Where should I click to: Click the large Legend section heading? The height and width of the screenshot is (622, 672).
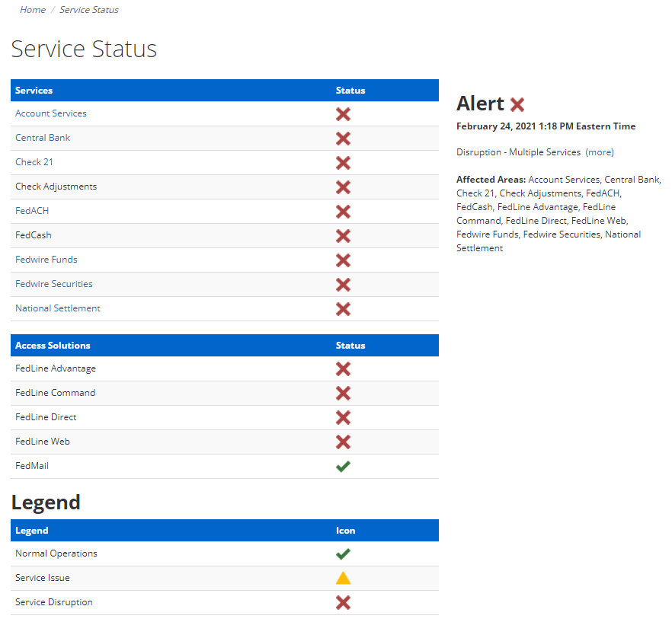tap(46, 502)
